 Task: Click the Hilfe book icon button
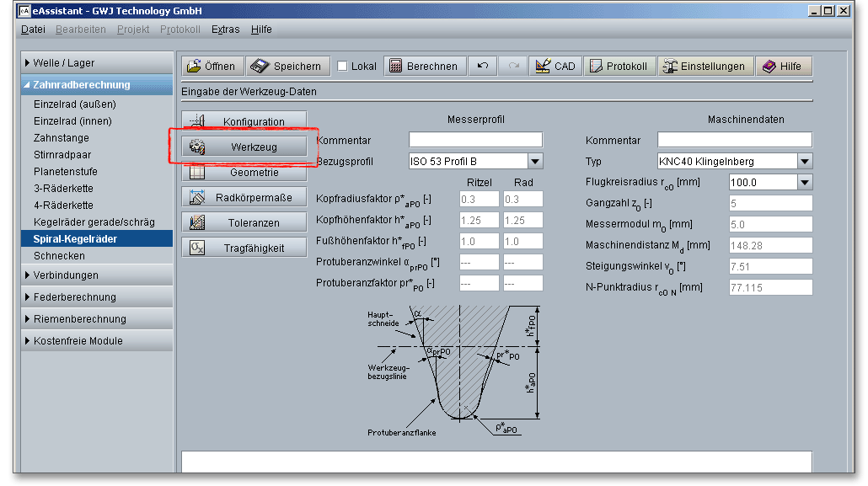(x=783, y=66)
